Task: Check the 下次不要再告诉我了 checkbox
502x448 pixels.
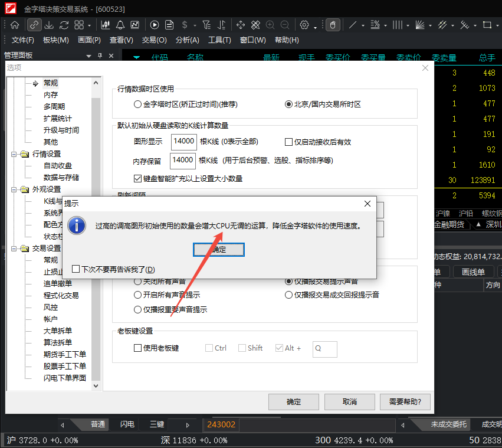Action: coord(76,269)
